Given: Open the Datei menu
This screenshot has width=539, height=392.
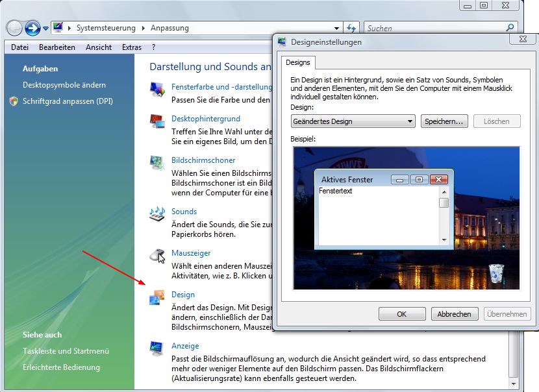Looking at the screenshot, I should pyautogui.click(x=19, y=47).
